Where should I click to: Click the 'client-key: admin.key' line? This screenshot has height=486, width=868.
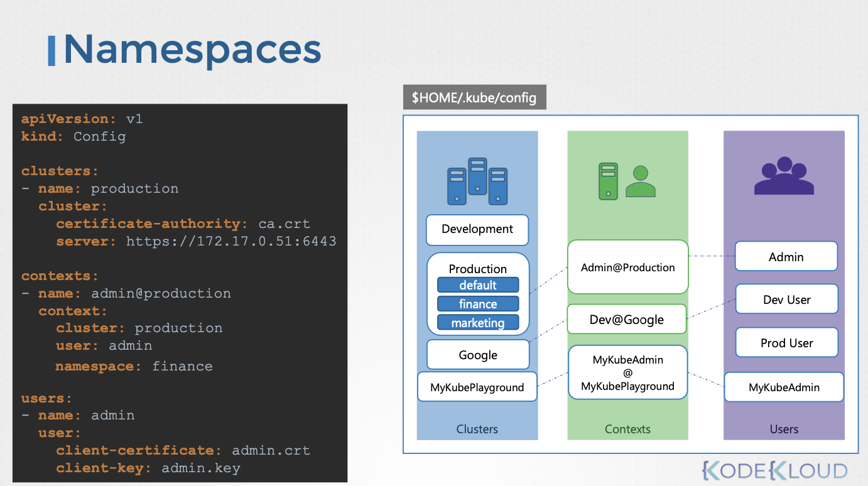[148, 468]
